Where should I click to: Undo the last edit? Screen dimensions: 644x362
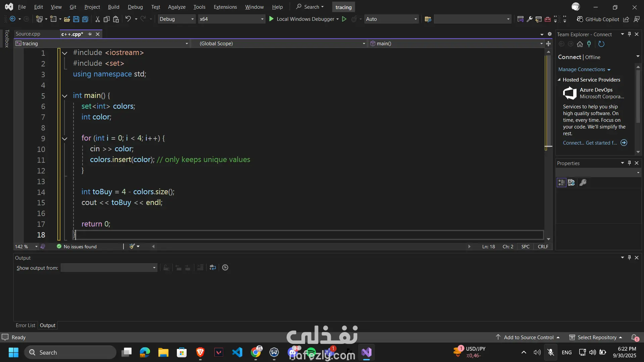pos(128,19)
